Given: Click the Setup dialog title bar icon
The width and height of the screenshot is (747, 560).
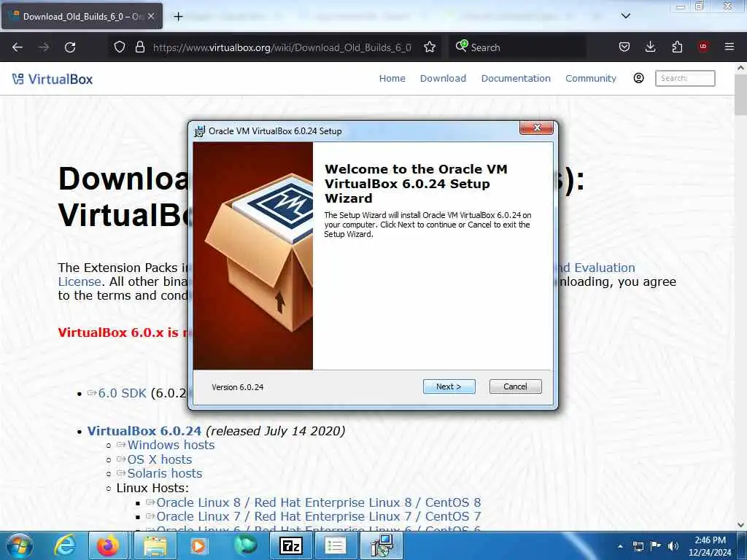Looking at the screenshot, I should coord(200,131).
